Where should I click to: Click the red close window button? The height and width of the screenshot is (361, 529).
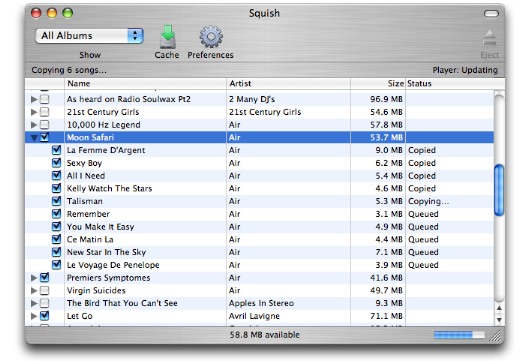[36, 13]
